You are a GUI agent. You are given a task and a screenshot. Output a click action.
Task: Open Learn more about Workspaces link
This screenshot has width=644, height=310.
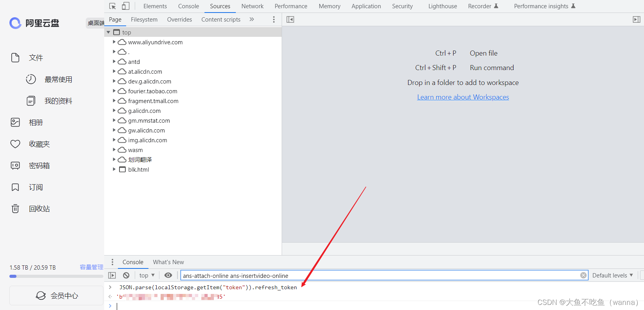[x=463, y=97]
